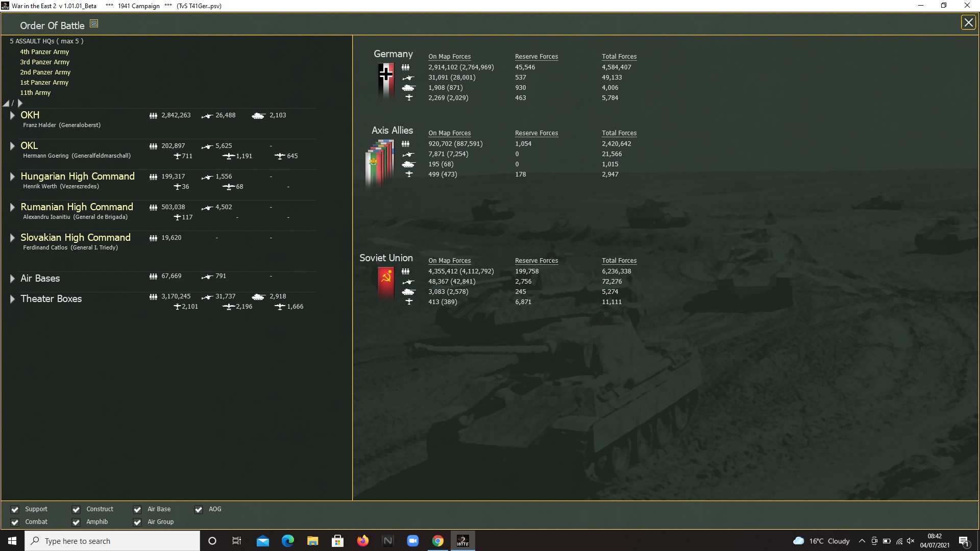This screenshot has height=551, width=980.
Task: Click Germany Reserve Forces header
Action: 536,57
